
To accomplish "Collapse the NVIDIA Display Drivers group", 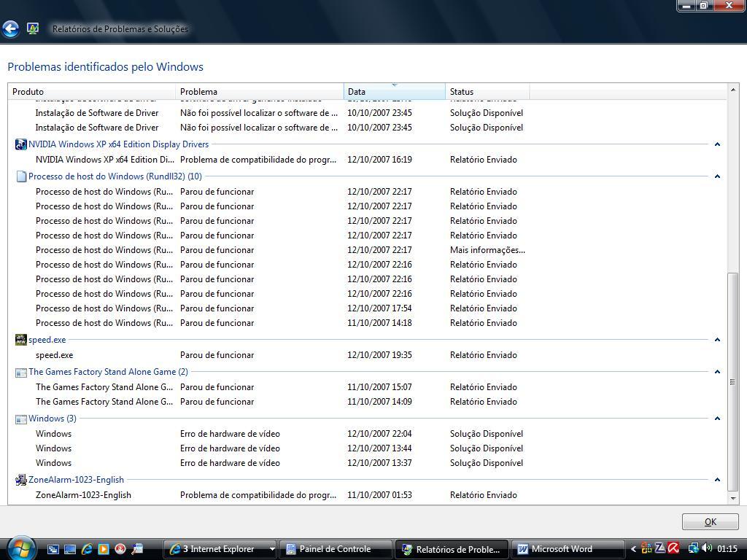I will [x=717, y=144].
